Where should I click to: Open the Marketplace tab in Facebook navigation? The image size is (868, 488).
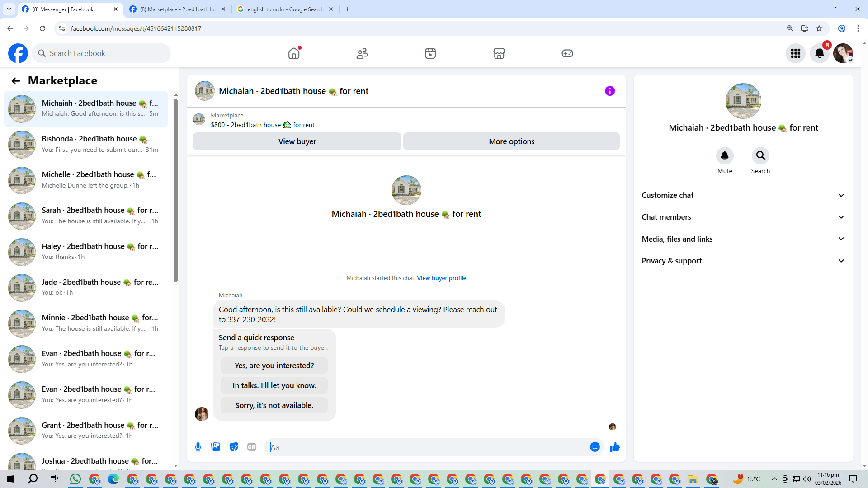click(x=499, y=53)
